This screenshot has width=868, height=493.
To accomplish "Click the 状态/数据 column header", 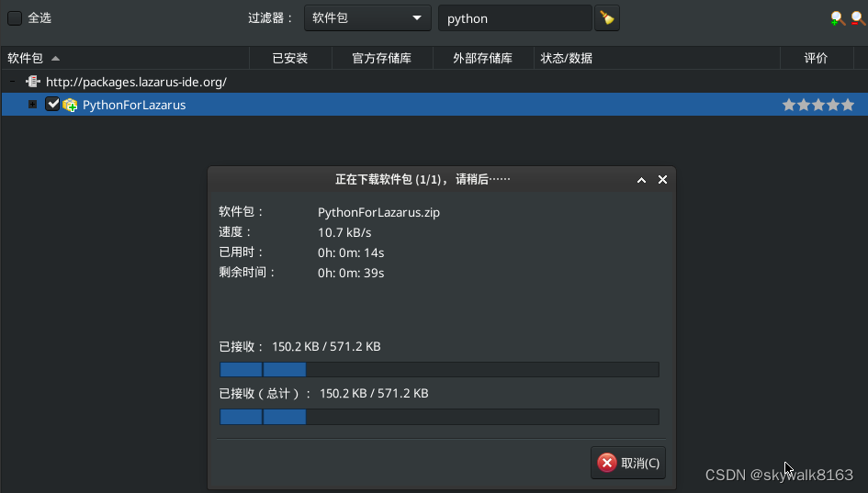I will click(657, 58).
